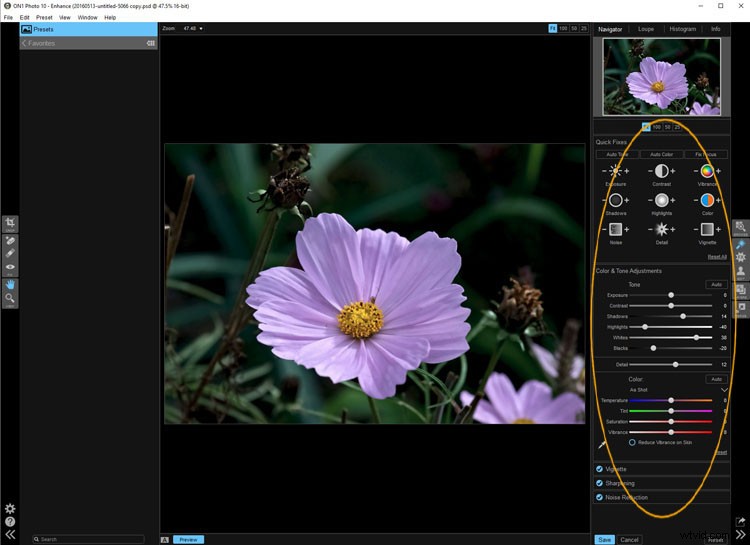Click the Exposure quick fix sun icon
The image size is (750, 545).
tap(616, 171)
